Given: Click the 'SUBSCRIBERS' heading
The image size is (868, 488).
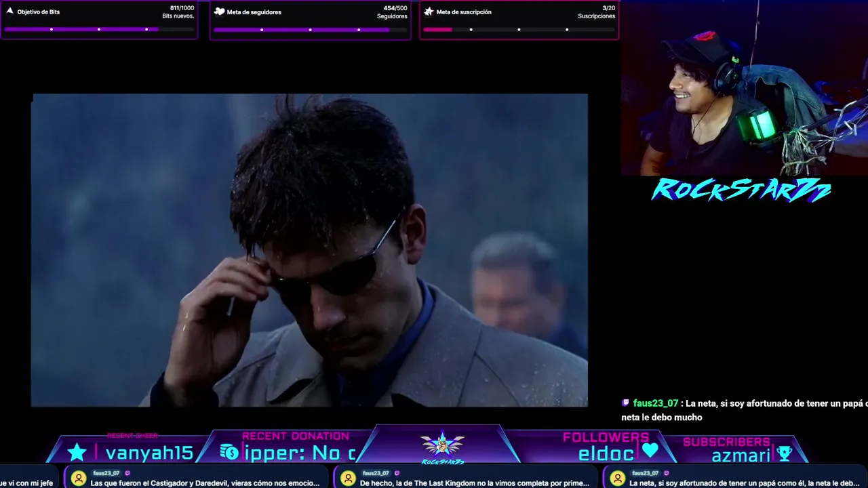Looking at the screenshot, I should coord(726,442).
